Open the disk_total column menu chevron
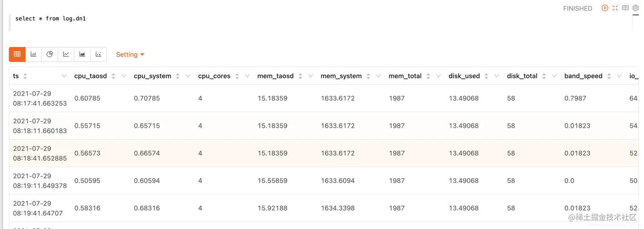 pyautogui.click(x=554, y=76)
